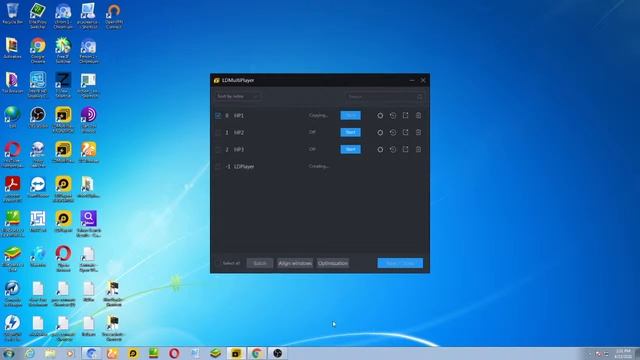Click the Align windows button

click(295, 263)
